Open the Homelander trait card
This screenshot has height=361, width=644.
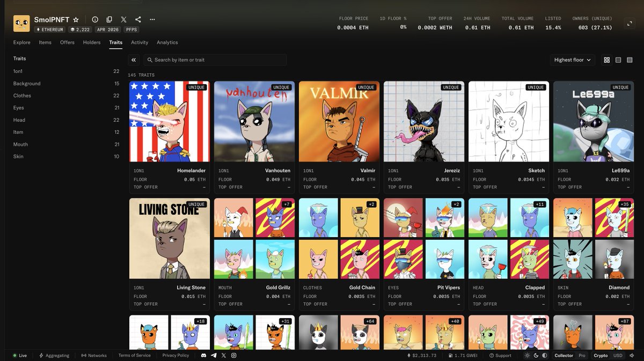click(x=170, y=137)
